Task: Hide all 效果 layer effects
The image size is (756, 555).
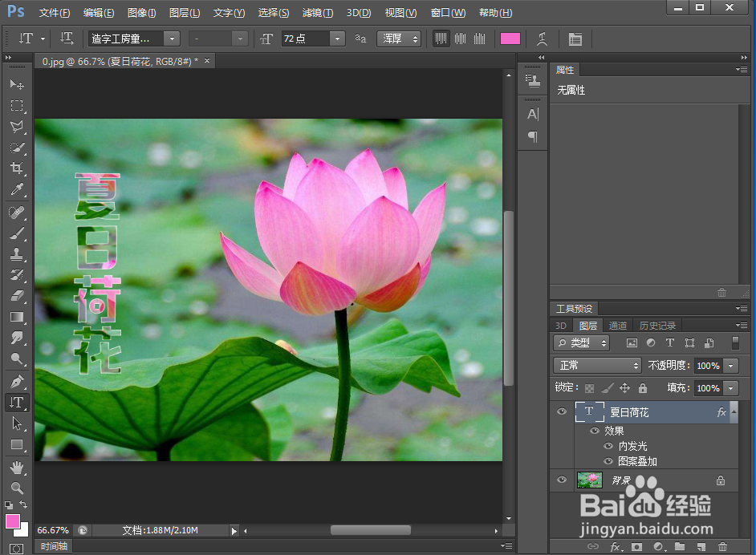Action: pos(595,431)
